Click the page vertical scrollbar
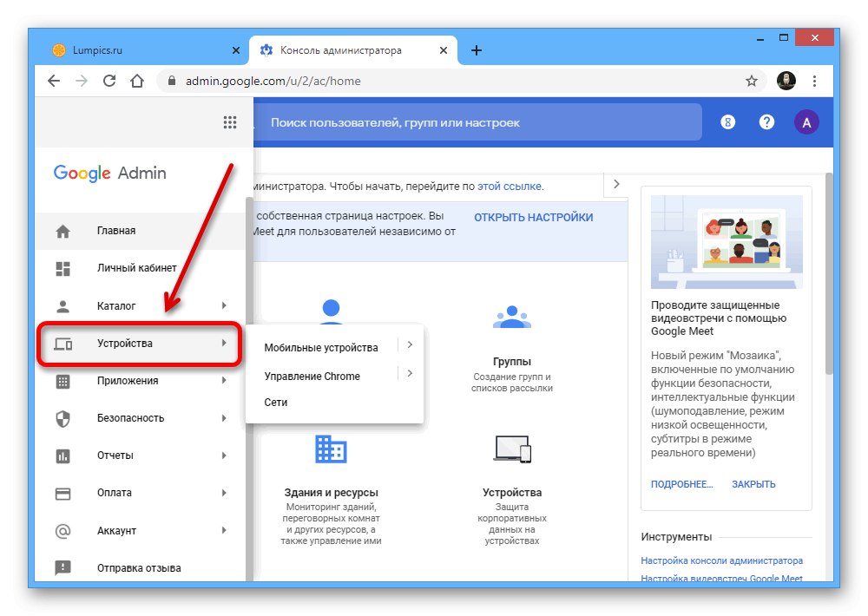Image resolution: width=868 pixels, height=616 pixels. pyautogui.click(x=829, y=274)
